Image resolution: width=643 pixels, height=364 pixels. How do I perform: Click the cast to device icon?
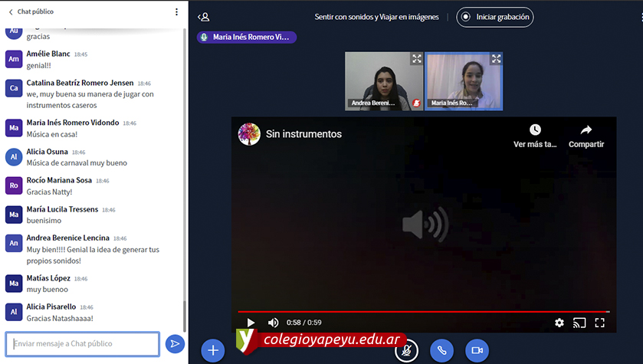[579, 323]
